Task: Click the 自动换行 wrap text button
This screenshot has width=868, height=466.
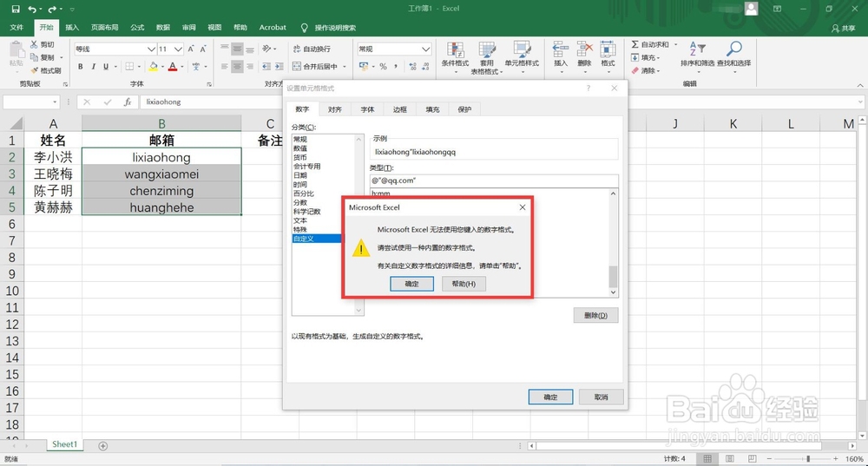Action: 312,49
